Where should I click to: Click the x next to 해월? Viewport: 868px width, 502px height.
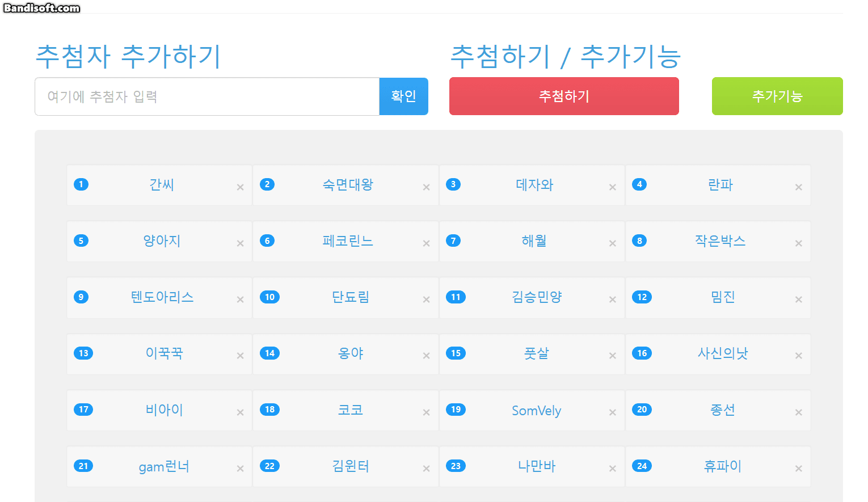(612, 243)
